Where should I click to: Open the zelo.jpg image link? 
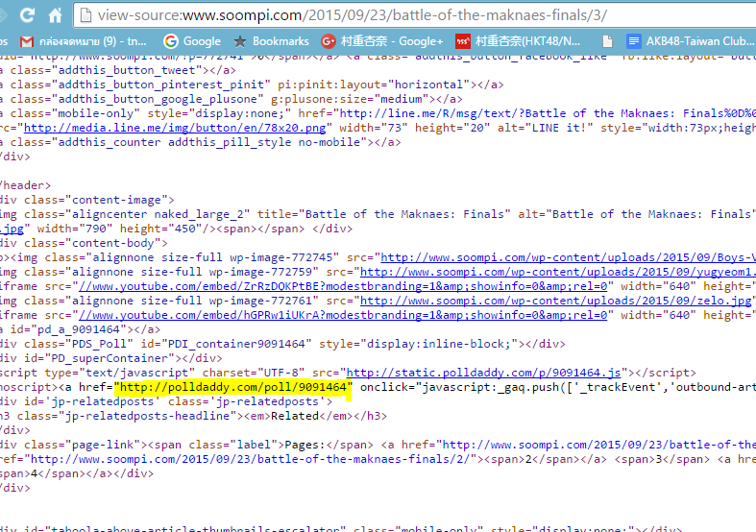(x=556, y=302)
